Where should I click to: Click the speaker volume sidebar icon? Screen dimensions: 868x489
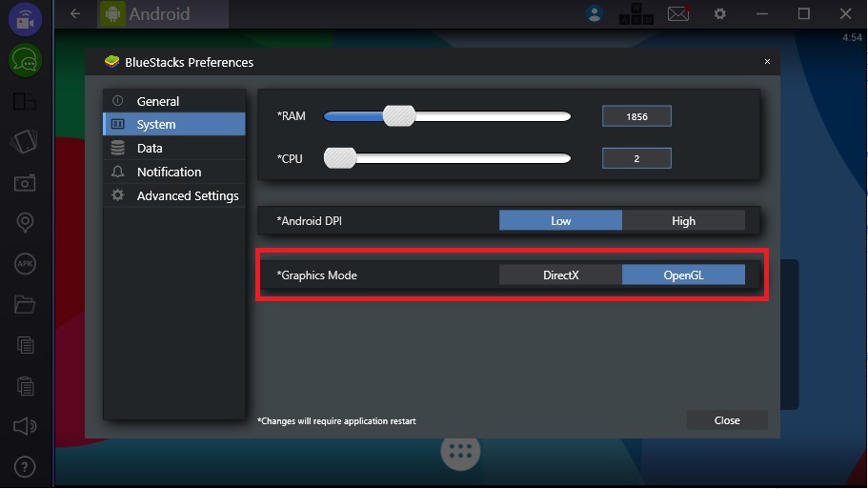coord(25,426)
